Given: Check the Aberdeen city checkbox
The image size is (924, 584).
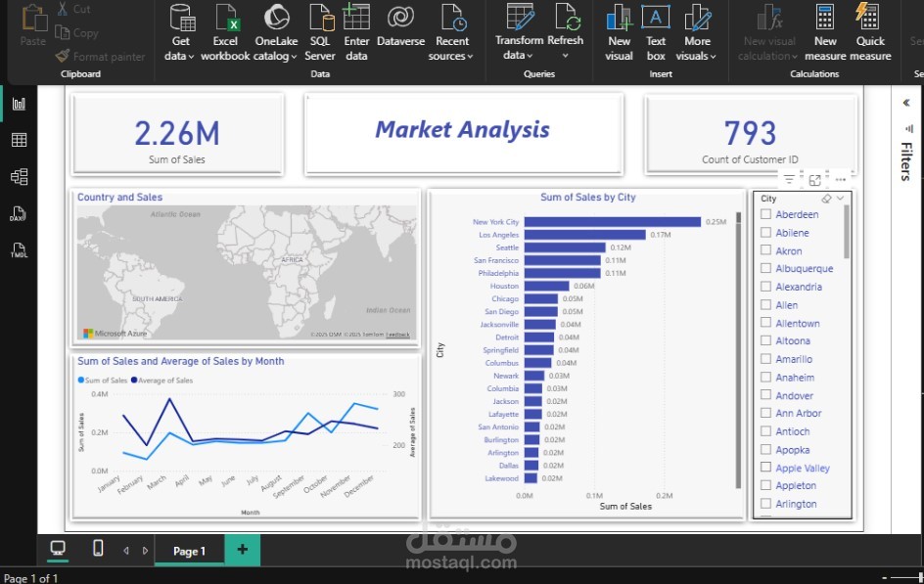Looking at the screenshot, I should coord(766,215).
